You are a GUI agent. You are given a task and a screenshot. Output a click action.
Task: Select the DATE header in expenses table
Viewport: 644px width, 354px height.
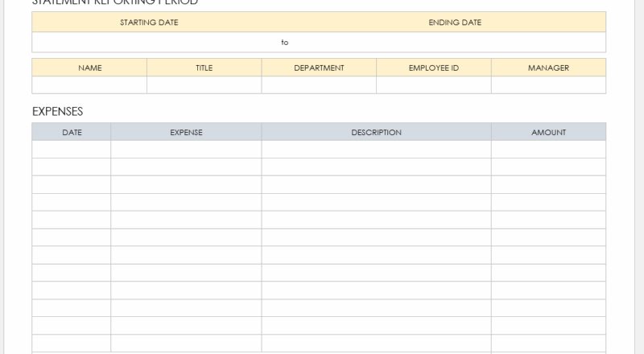pos(72,132)
